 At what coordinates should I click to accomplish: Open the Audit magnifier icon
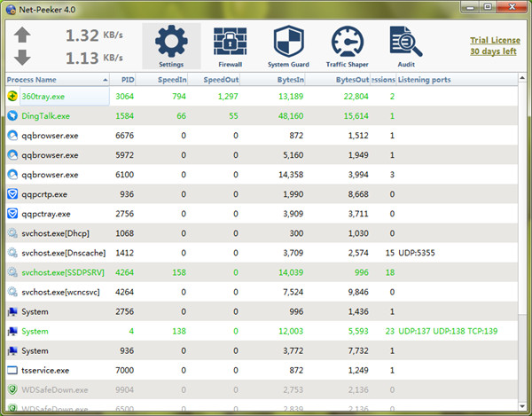click(403, 43)
